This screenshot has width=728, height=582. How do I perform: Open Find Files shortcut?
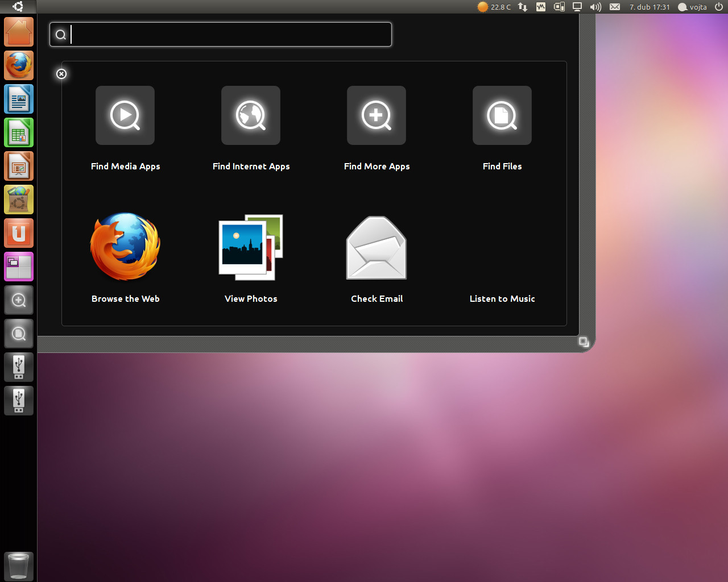tap(502, 115)
